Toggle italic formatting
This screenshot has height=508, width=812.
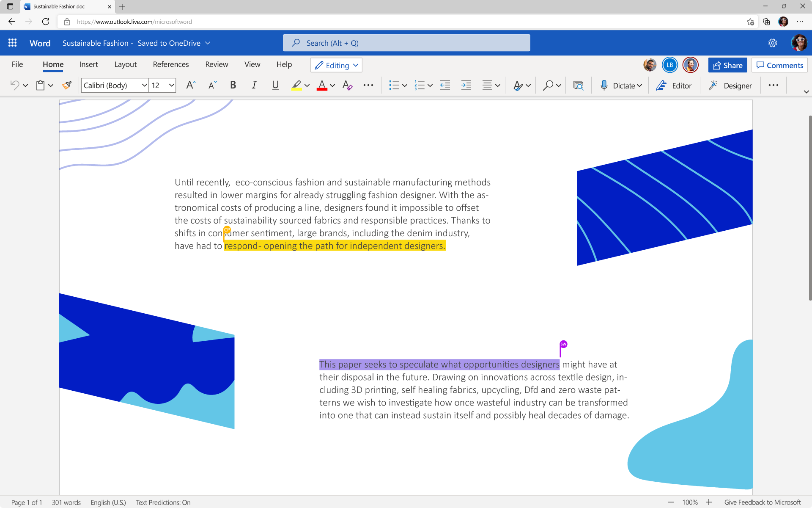pos(254,85)
